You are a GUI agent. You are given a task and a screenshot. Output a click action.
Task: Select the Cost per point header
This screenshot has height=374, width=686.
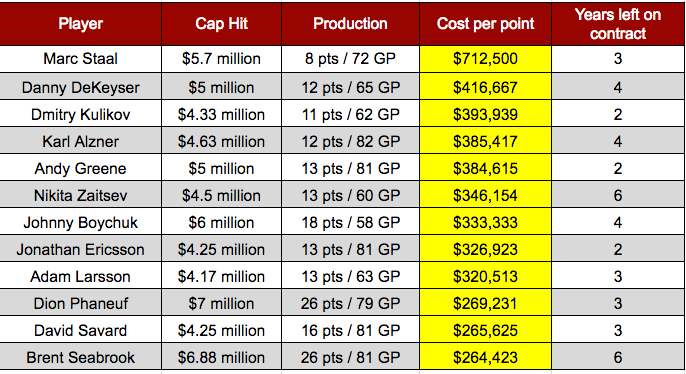point(485,24)
